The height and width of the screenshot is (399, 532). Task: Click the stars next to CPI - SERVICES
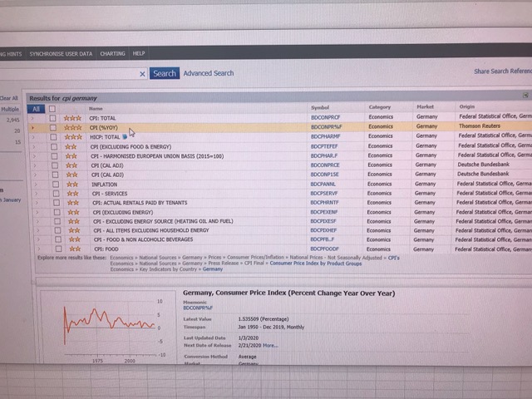(x=72, y=193)
